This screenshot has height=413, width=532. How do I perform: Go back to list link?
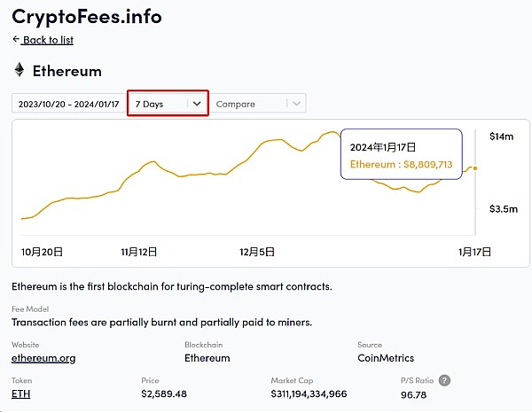[x=48, y=40]
